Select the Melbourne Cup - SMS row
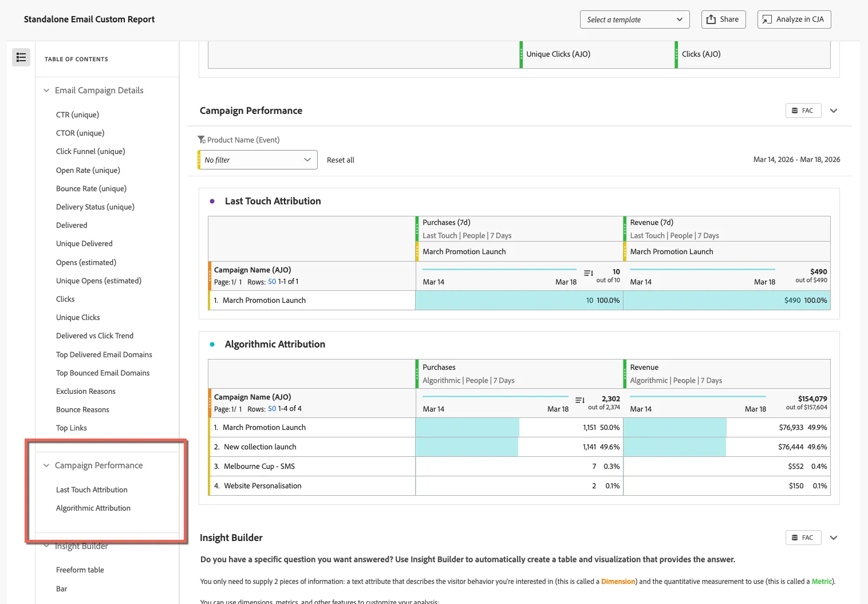This screenshot has width=868, height=604. [x=519, y=467]
